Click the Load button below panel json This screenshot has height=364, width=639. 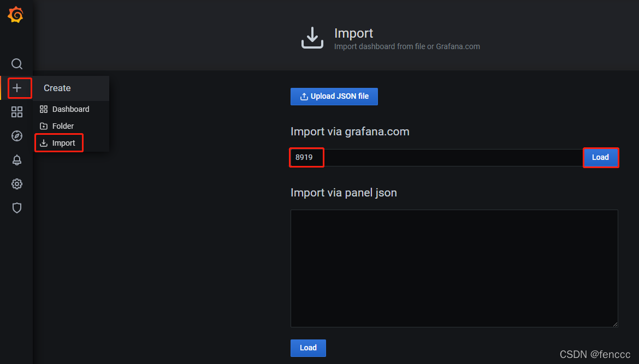[x=308, y=348]
